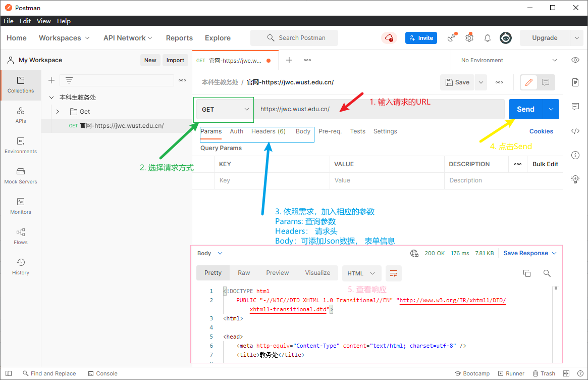Image resolution: width=588 pixels, height=380 pixels.
Task: Collapse the 本科生教务处 collection
Action: (x=51, y=97)
